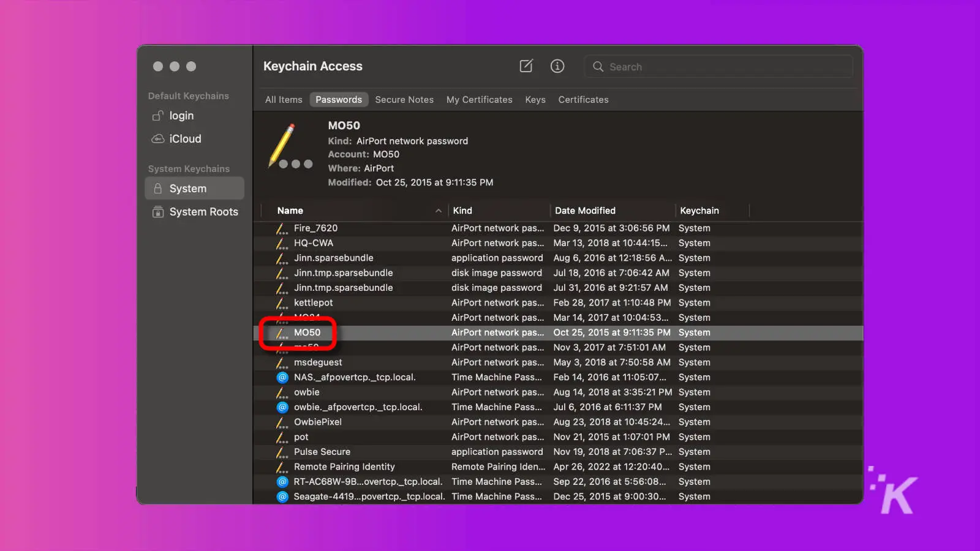Select the MO50 entry name in list
Screen dimensions: 980x551
coord(307,332)
